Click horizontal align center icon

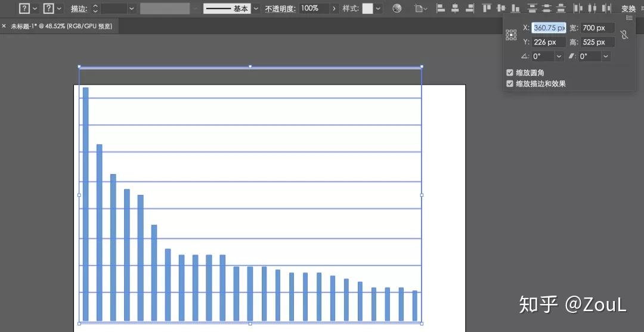(455, 8)
